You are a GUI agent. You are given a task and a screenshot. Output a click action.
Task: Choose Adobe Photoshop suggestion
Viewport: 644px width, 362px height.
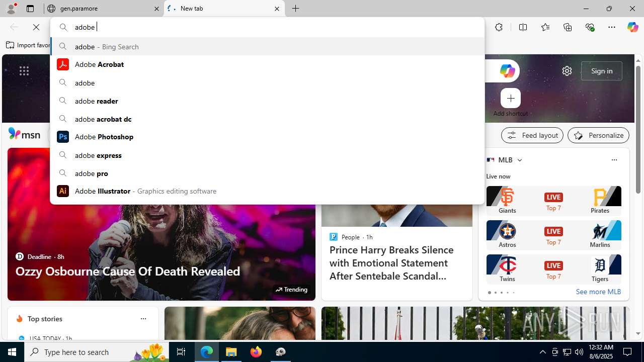point(267,137)
